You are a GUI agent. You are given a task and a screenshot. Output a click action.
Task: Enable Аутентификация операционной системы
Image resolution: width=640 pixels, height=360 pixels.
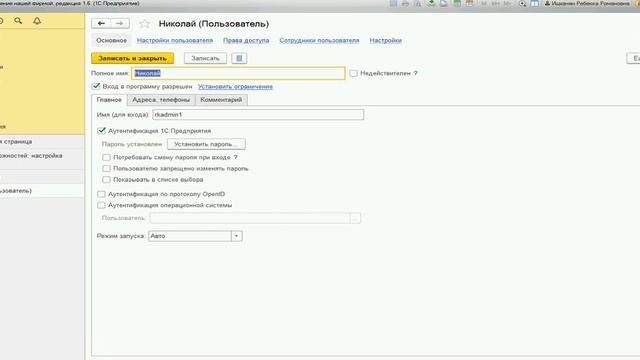(101, 205)
